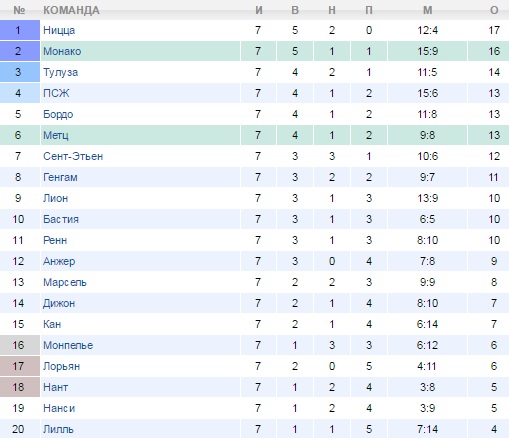Click the Метц team link

[56, 135]
